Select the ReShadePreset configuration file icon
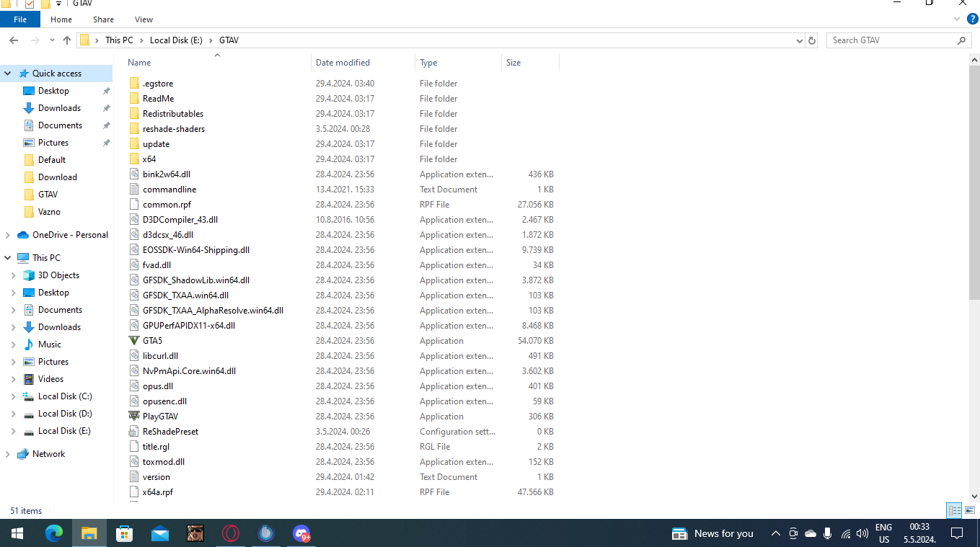The width and height of the screenshot is (980, 547). coord(134,431)
